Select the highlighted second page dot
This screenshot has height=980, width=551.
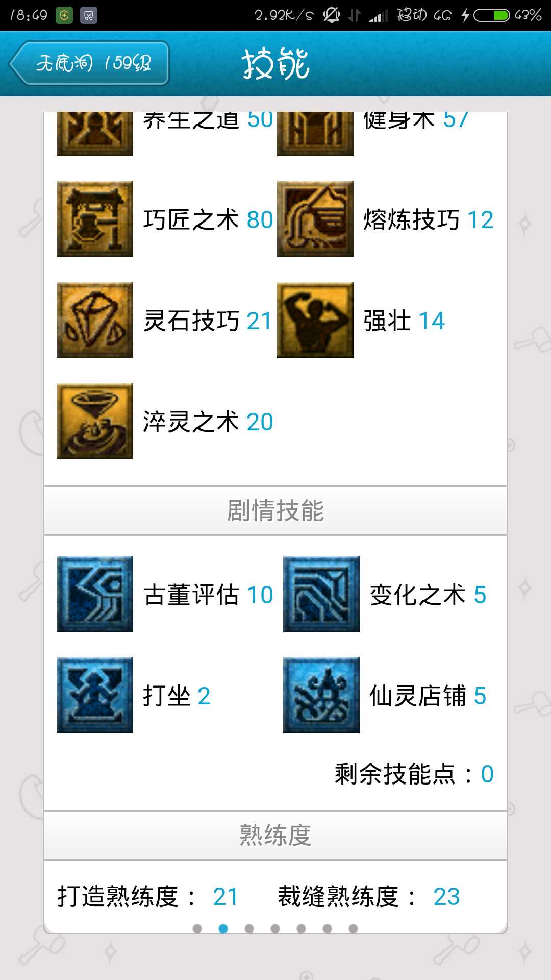[x=223, y=928]
